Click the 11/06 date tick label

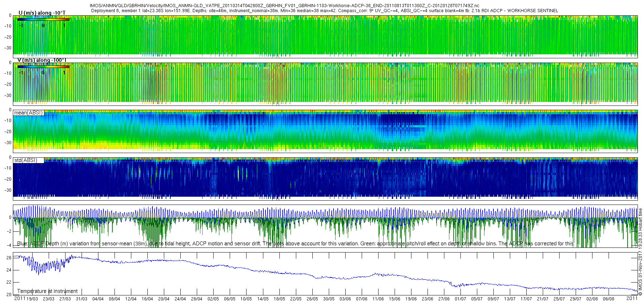pyautogui.click(x=378, y=299)
